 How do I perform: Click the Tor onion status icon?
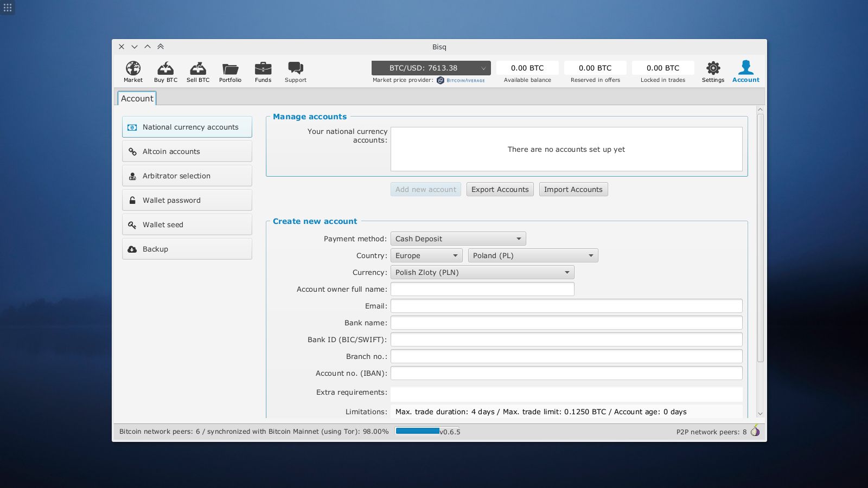pos(755,431)
